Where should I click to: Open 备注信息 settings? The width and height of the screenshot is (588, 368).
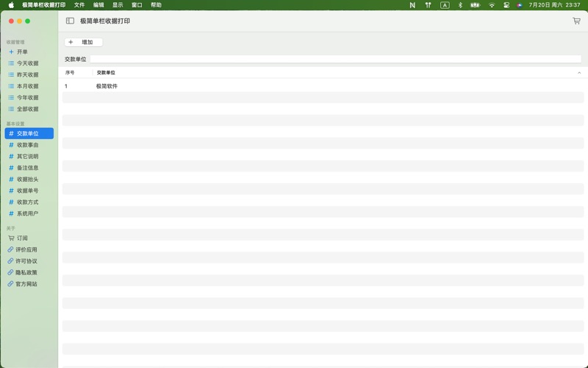point(29,168)
